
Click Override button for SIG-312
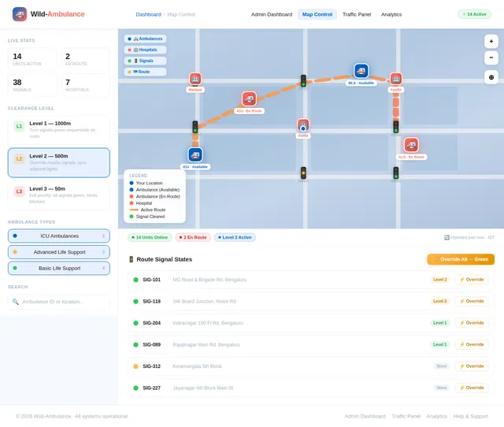[x=472, y=366]
